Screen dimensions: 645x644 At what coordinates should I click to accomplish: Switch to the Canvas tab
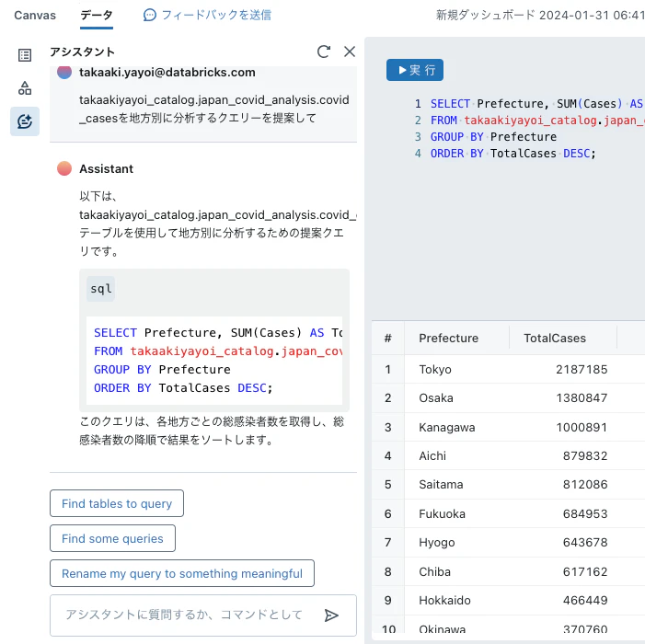pyautogui.click(x=35, y=16)
